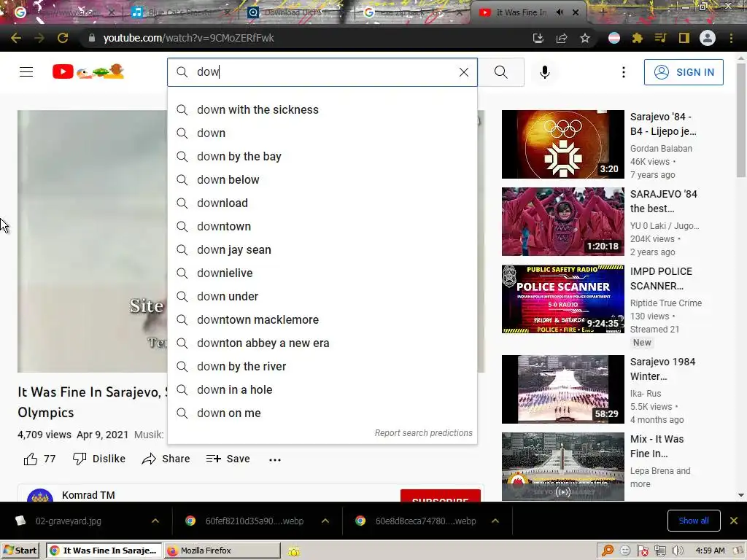Viewport: 747px width, 560px height.
Task: Open YouTube settings three-dot menu
Action: (x=623, y=72)
